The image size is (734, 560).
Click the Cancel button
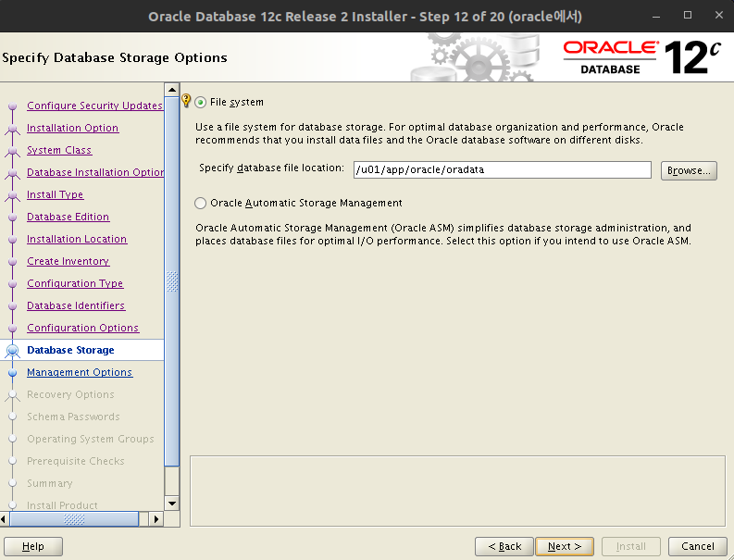698,546
